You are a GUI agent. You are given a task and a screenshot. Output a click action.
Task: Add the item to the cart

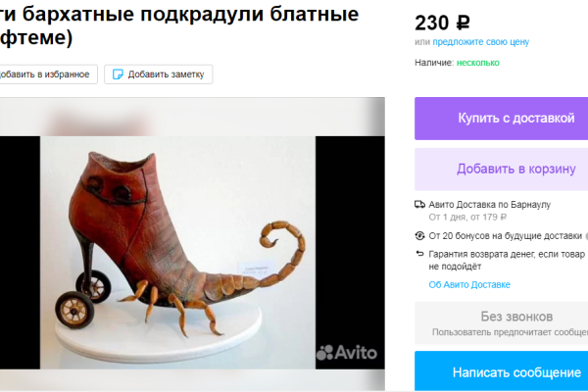[x=502, y=170]
